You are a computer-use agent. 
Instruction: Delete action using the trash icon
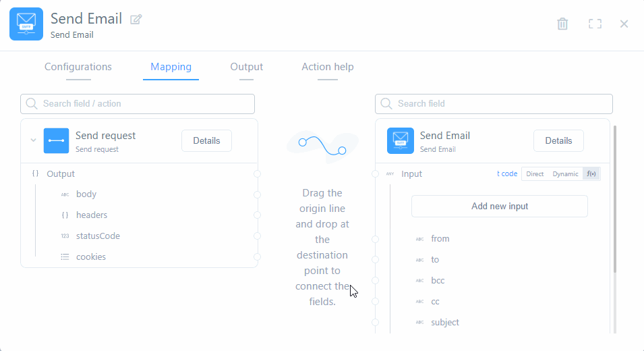[562, 24]
